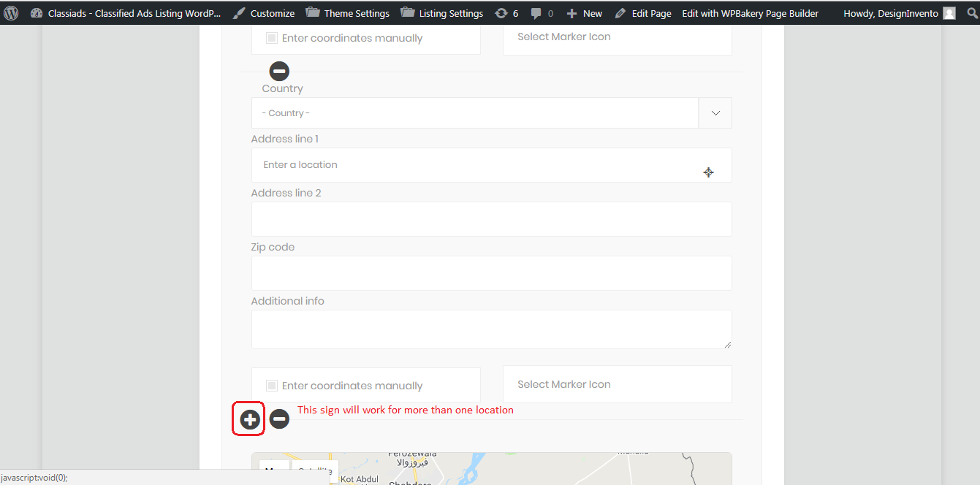Screen dimensions: 980x485
Task: Open Select Marker Icon below Additional info
Action: pos(617,384)
